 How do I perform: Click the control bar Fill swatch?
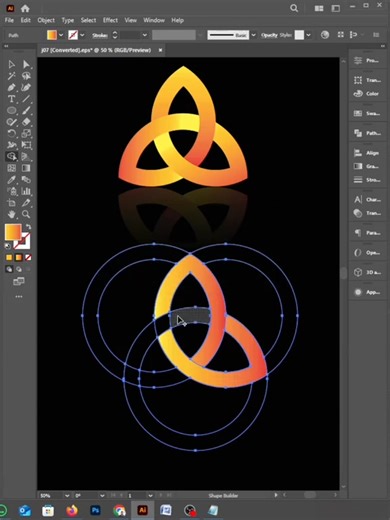(x=52, y=35)
